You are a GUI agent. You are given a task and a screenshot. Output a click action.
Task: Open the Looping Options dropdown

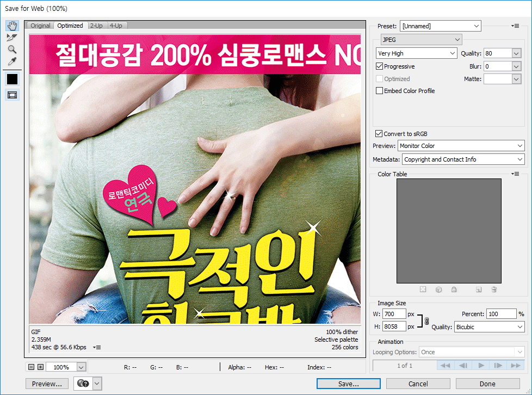[472, 352]
